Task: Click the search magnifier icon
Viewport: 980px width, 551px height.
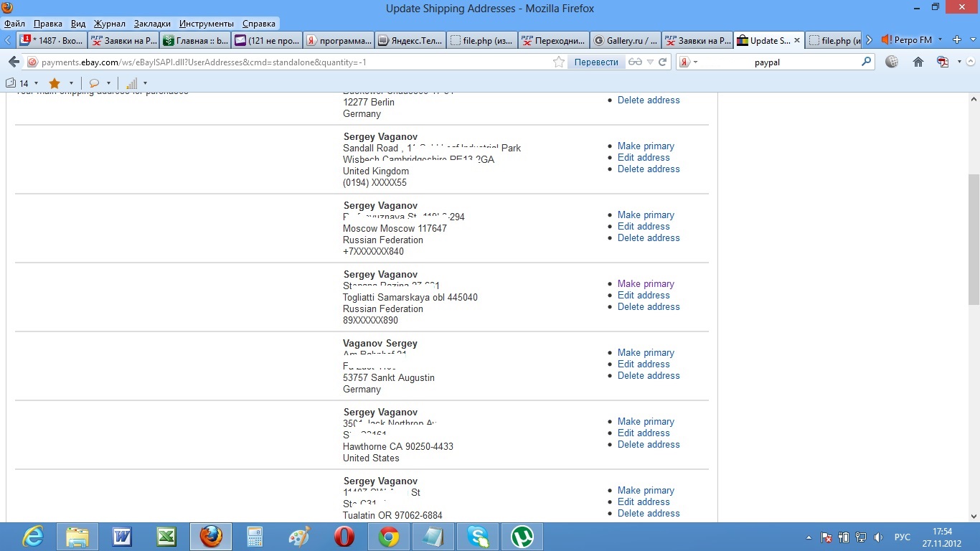Action: 866,62
